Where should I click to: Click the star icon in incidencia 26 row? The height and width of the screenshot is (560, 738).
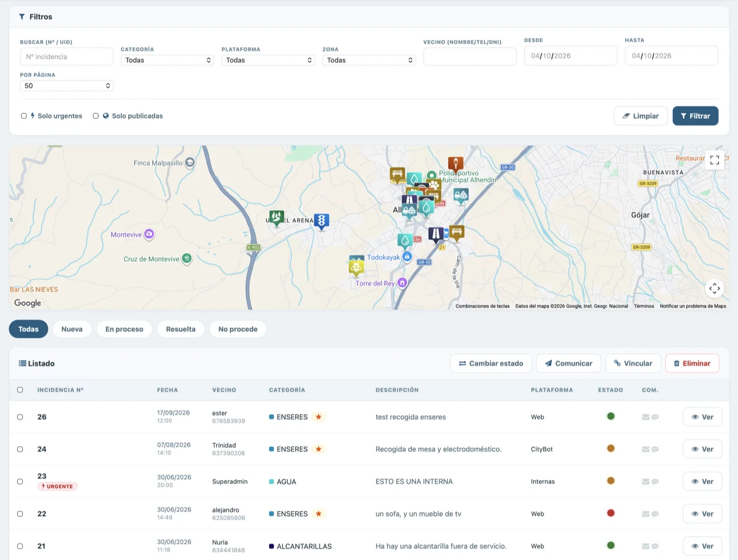tap(318, 417)
